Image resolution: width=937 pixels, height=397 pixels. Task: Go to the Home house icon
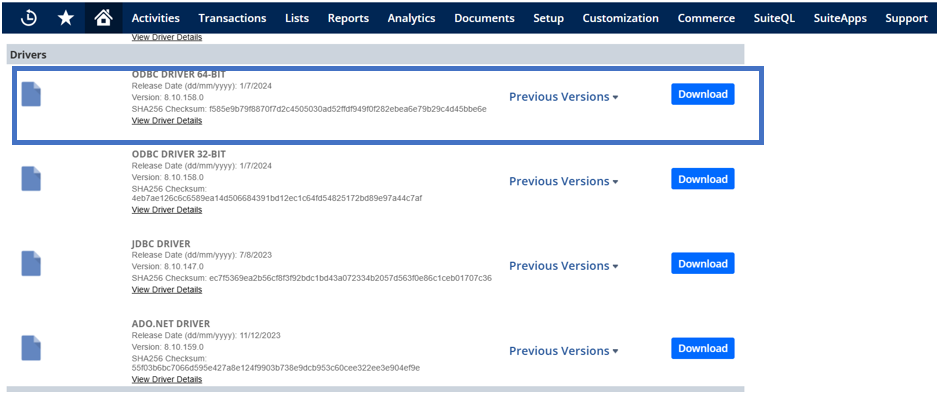click(103, 18)
